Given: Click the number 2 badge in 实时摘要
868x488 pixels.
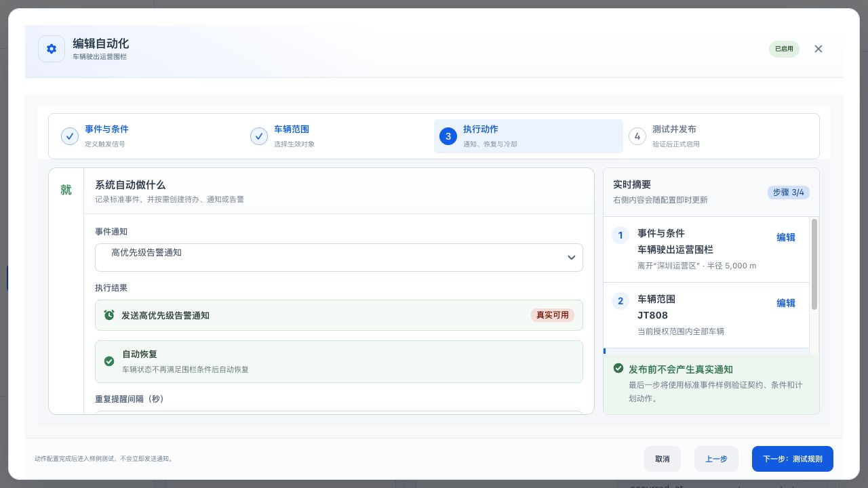Looking at the screenshot, I should click(x=620, y=301).
